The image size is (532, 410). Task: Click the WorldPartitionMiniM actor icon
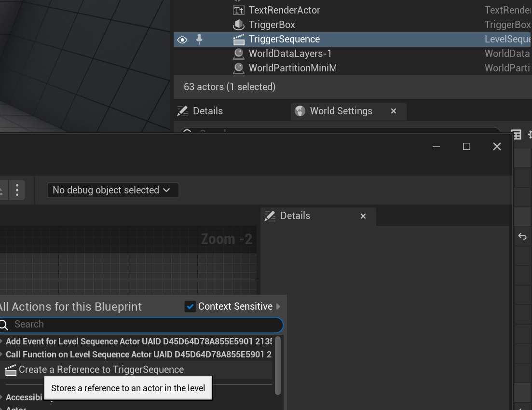tap(239, 68)
